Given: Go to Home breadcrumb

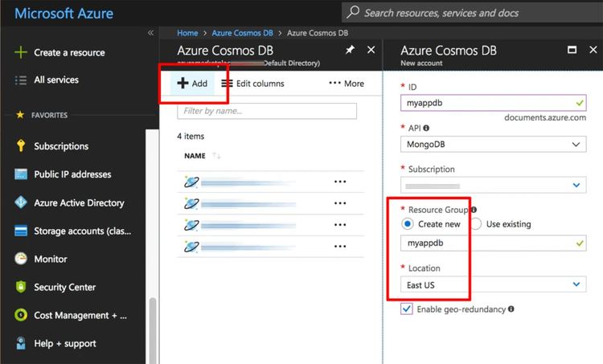Looking at the screenshot, I should pos(187,33).
